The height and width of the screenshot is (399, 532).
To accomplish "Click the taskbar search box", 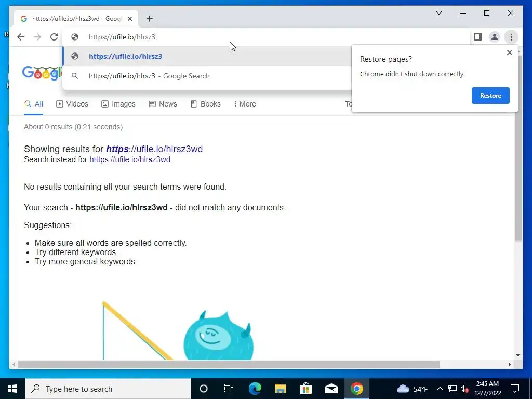I will (x=108, y=389).
